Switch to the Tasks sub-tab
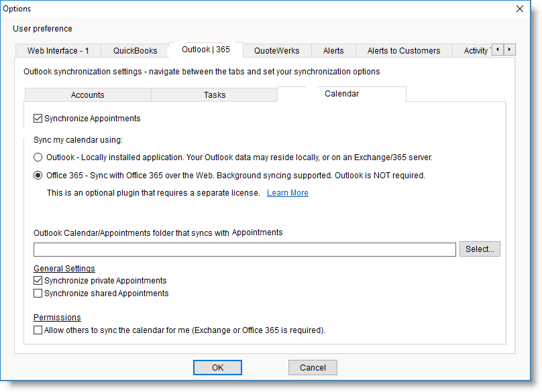The image size is (542, 392). tap(215, 95)
